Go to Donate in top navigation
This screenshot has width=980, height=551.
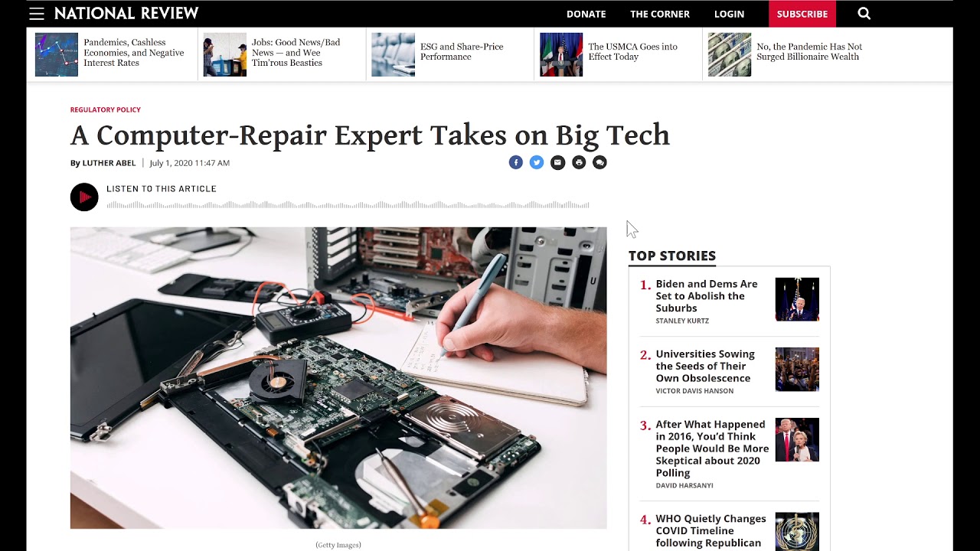tap(586, 14)
